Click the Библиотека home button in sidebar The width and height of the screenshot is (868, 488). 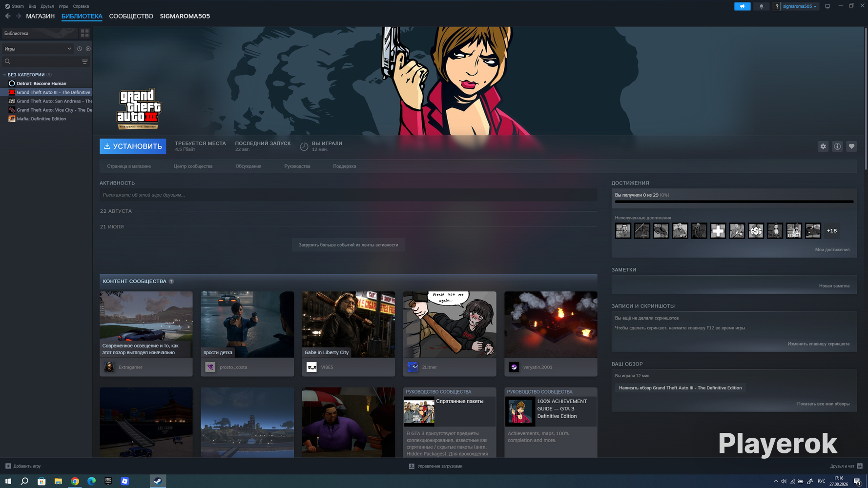point(40,33)
